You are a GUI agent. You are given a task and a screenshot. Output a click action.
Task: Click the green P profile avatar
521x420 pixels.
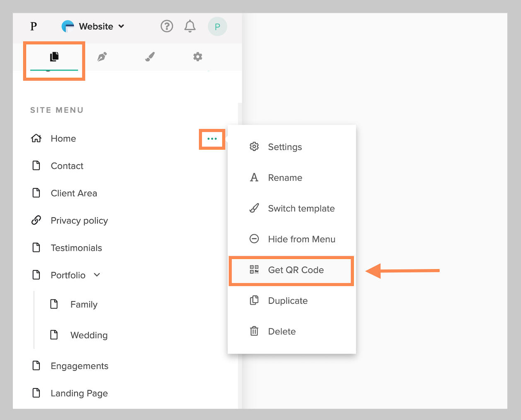pos(217,27)
